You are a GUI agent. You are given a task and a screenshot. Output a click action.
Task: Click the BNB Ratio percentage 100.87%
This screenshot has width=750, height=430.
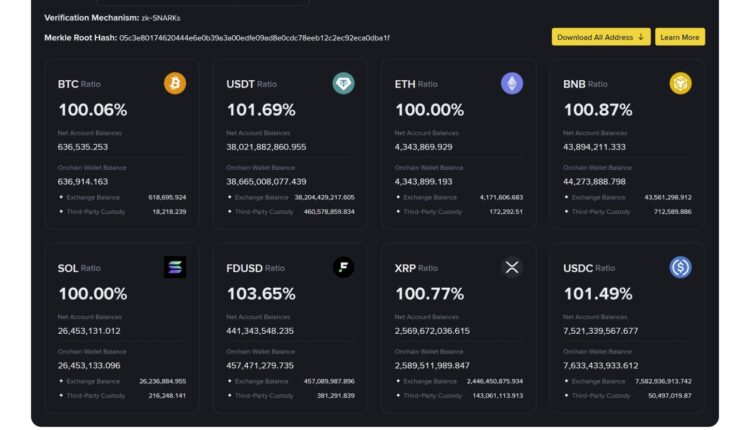[x=597, y=109]
